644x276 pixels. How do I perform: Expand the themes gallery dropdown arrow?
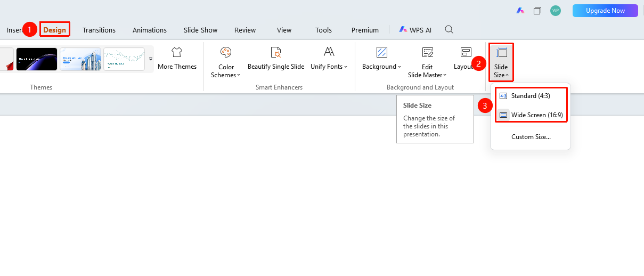(150, 59)
